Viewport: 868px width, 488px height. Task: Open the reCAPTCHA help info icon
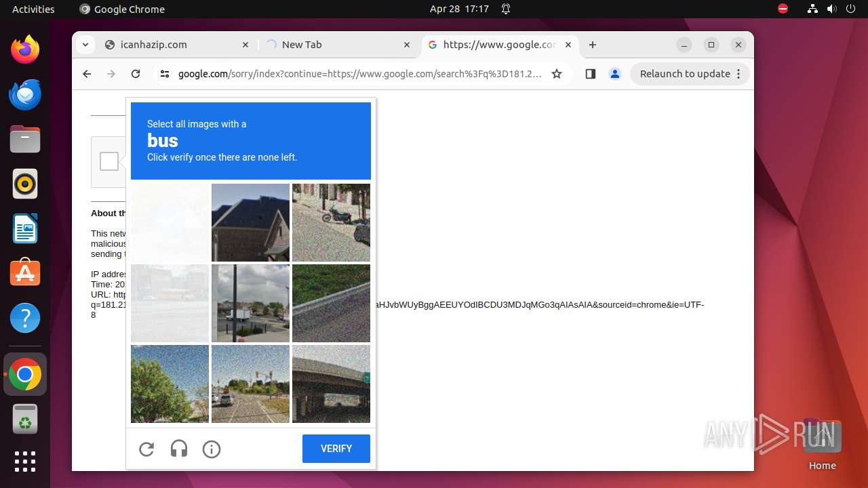click(212, 449)
